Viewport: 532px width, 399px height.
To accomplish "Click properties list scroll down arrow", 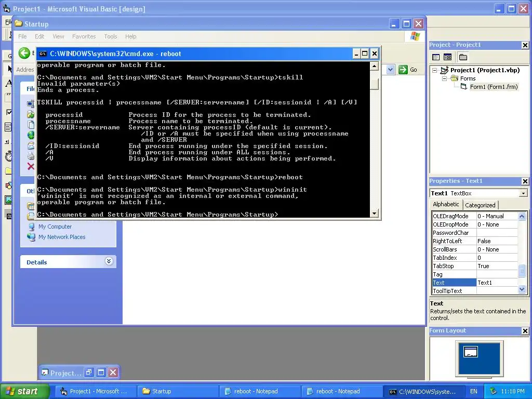I will (522, 289).
